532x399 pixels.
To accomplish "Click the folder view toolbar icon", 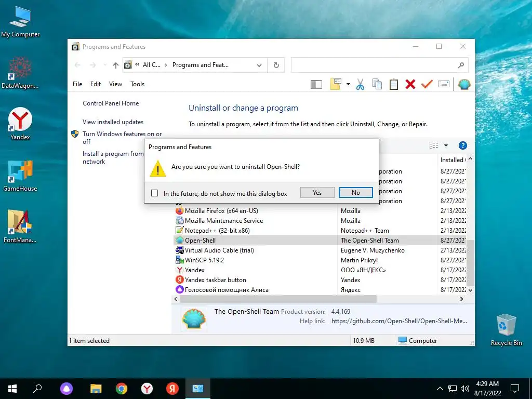I will click(x=336, y=84).
